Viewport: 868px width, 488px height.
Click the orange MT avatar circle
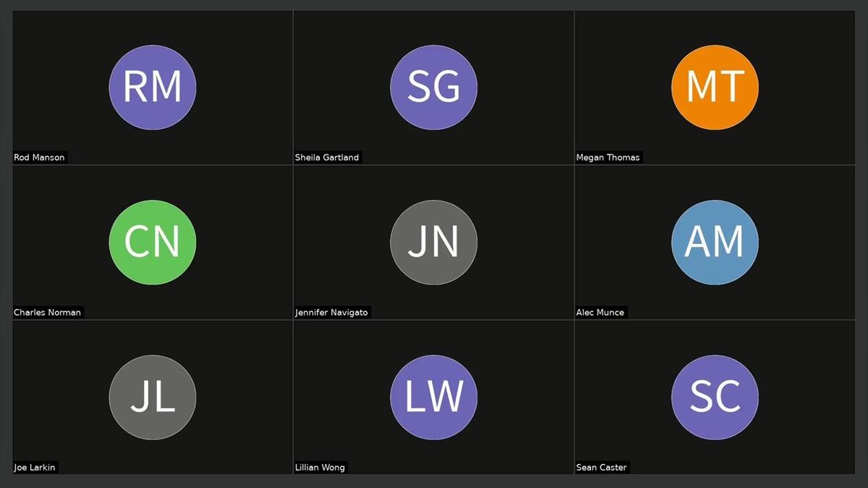point(715,87)
